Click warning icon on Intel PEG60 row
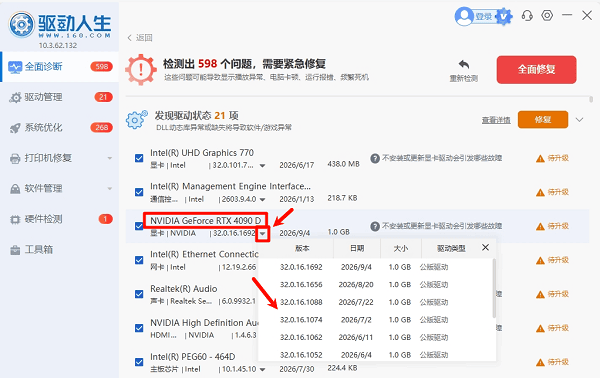600x378 pixels. point(540,362)
